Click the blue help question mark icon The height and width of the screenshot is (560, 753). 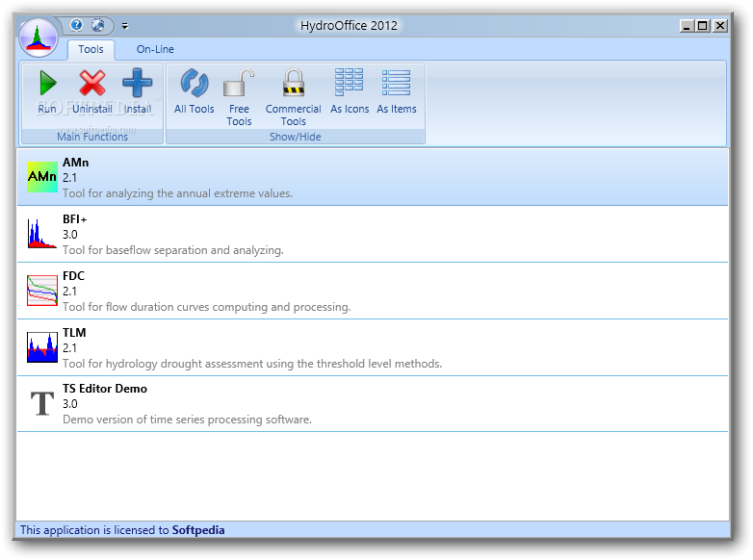[76, 24]
